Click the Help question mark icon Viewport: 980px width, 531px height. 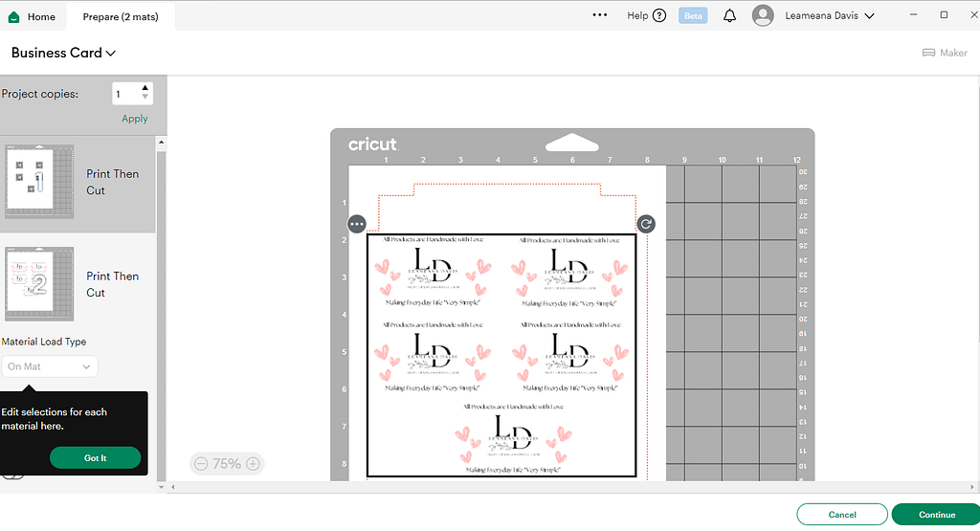658,16
